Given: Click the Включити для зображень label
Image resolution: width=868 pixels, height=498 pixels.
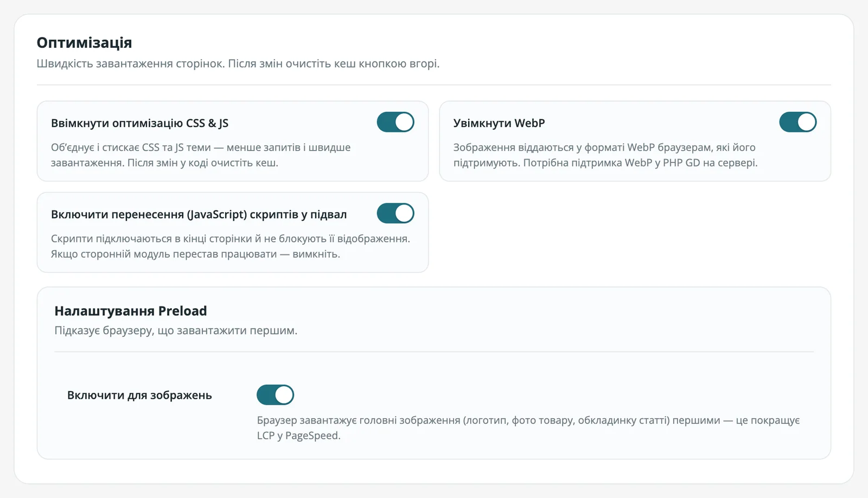Looking at the screenshot, I should pyautogui.click(x=139, y=395).
